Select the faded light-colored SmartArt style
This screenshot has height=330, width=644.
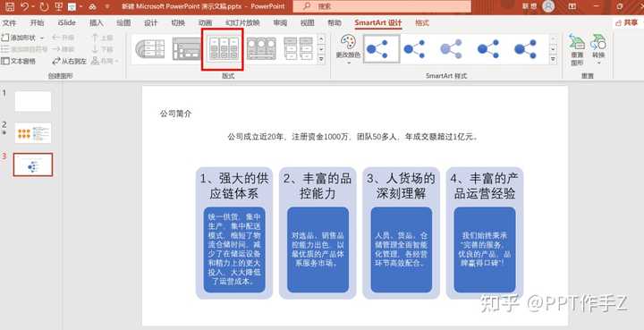[x=452, y=49]
